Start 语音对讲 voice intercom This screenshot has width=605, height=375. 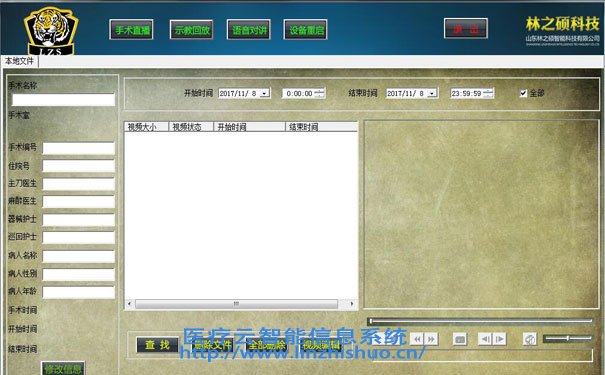click(248, 30)
